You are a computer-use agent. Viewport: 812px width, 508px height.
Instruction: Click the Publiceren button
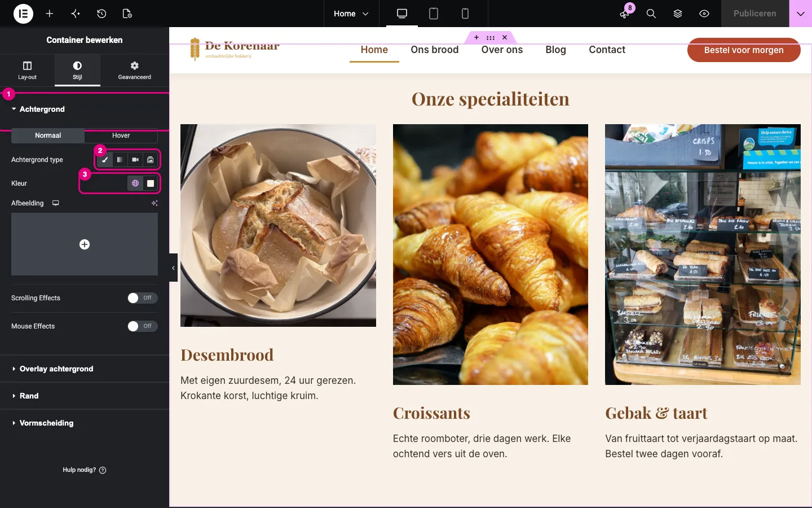pos(755,14)
